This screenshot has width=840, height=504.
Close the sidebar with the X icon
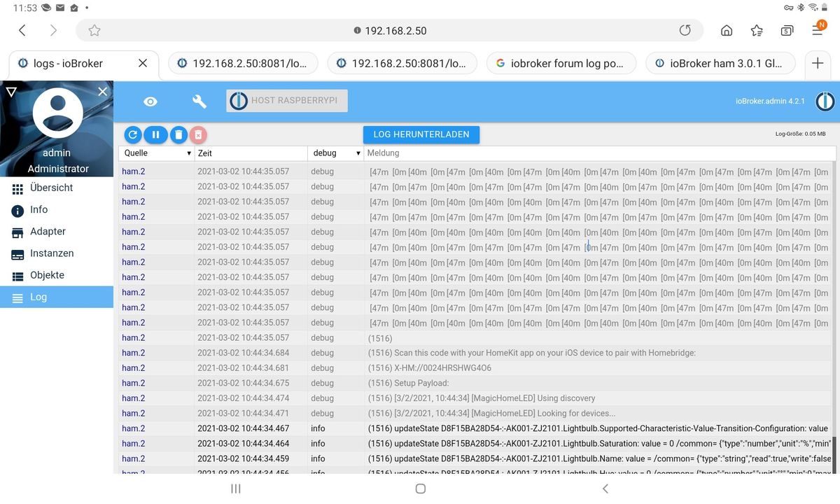point(103,92)
